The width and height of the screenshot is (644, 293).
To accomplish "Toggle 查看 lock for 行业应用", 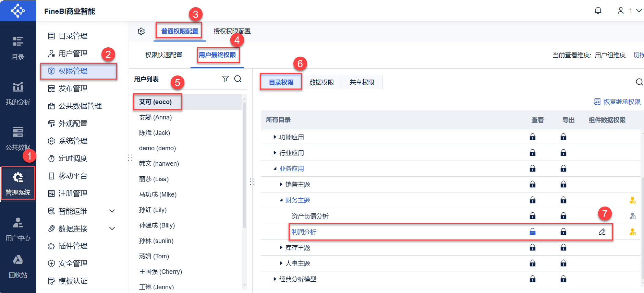I will tap(533, 153).
